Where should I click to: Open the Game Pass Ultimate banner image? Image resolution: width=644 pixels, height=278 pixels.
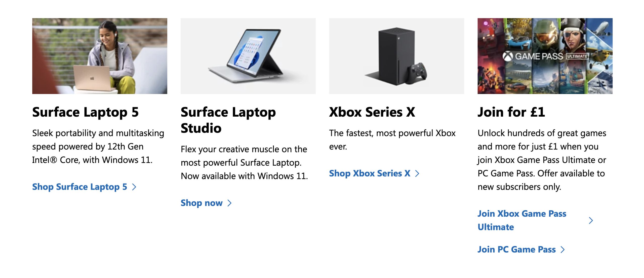545,56
